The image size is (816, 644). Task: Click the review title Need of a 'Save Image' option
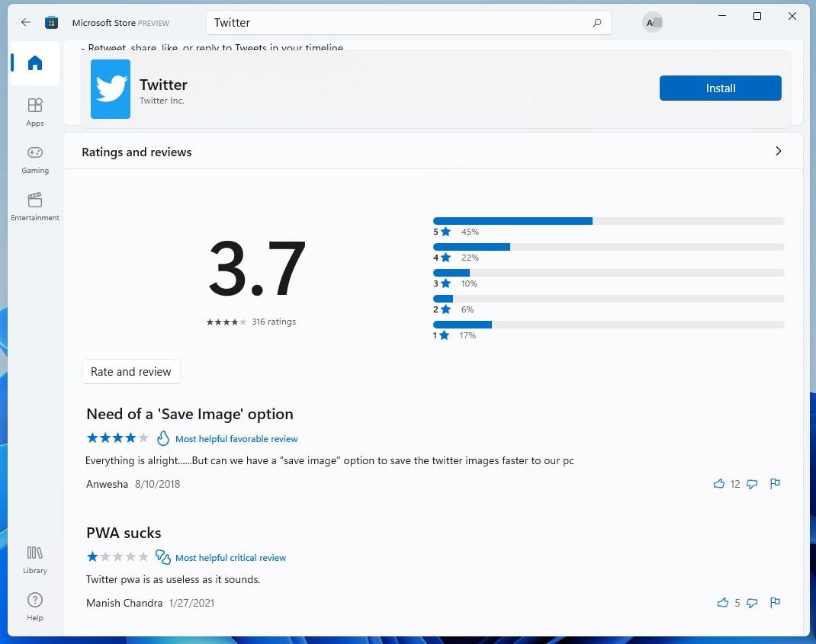(x=189, y=414)
